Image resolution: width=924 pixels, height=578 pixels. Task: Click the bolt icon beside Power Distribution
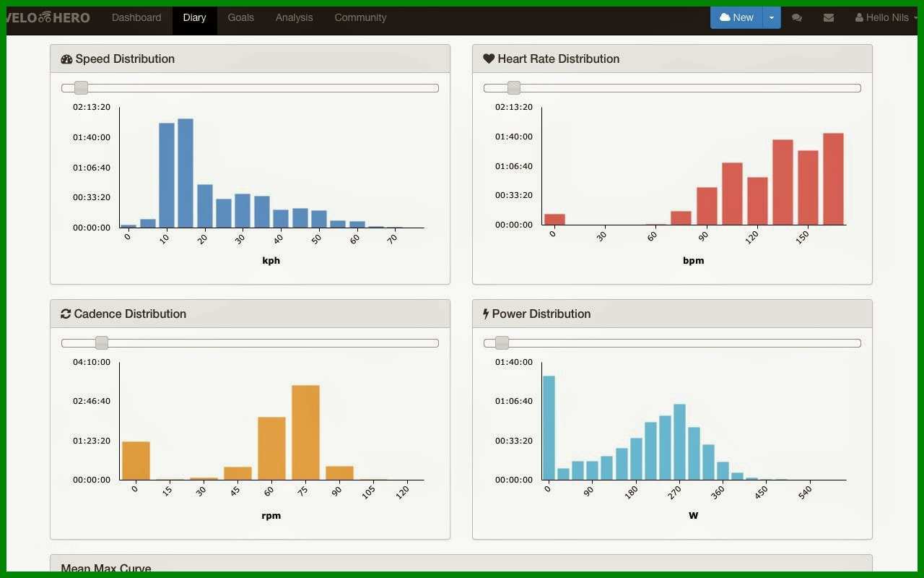486,314
